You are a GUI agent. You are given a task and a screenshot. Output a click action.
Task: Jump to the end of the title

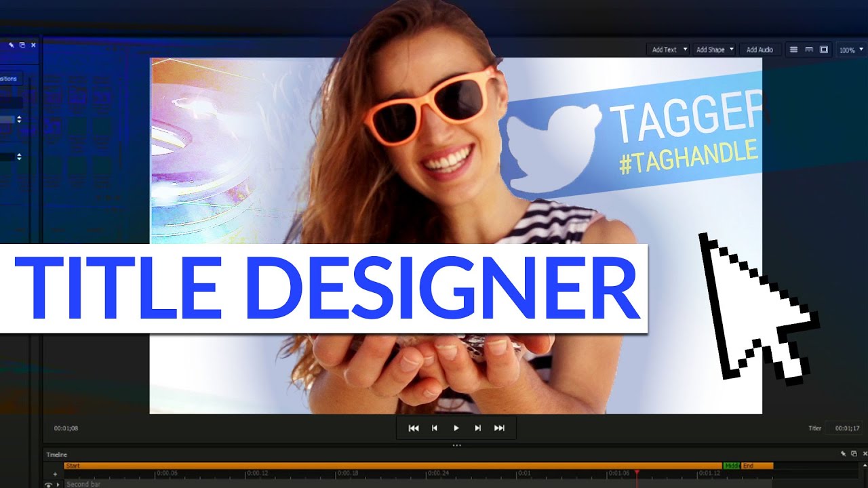(499, 428)
